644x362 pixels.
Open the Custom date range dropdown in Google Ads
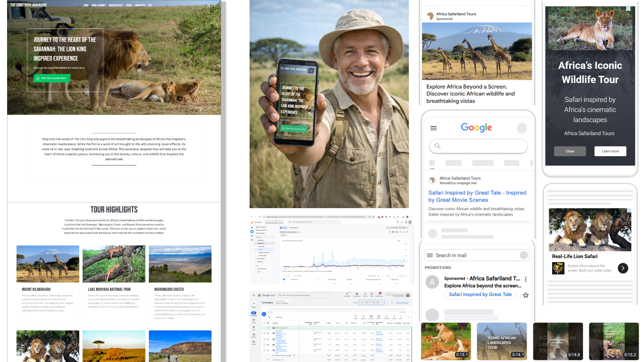coord(372,302)
